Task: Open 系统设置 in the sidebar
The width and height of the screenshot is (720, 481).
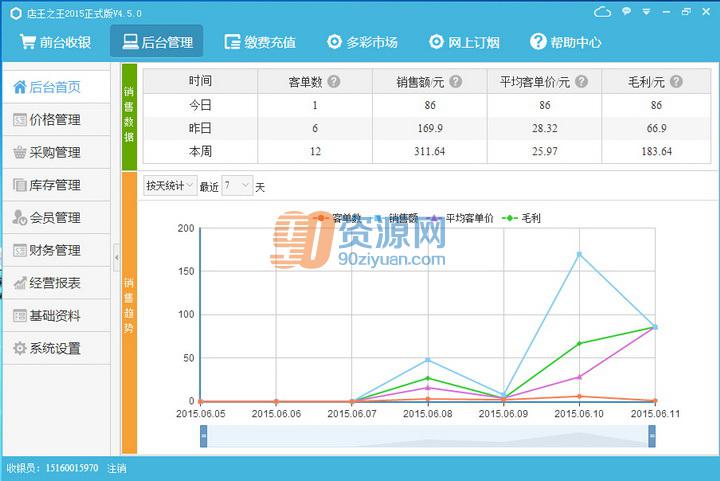Action: (x=56, y=348)
